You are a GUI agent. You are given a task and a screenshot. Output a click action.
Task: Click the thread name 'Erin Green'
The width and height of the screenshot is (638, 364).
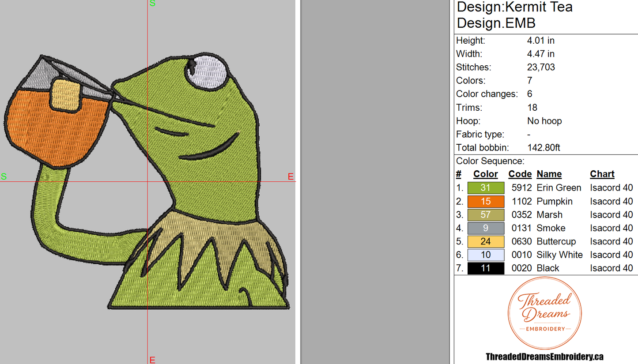[x=559, y=188]
